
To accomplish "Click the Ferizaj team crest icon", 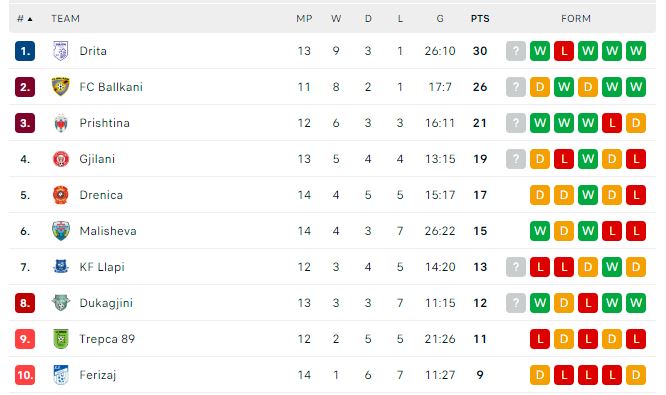I will (61, 375).
